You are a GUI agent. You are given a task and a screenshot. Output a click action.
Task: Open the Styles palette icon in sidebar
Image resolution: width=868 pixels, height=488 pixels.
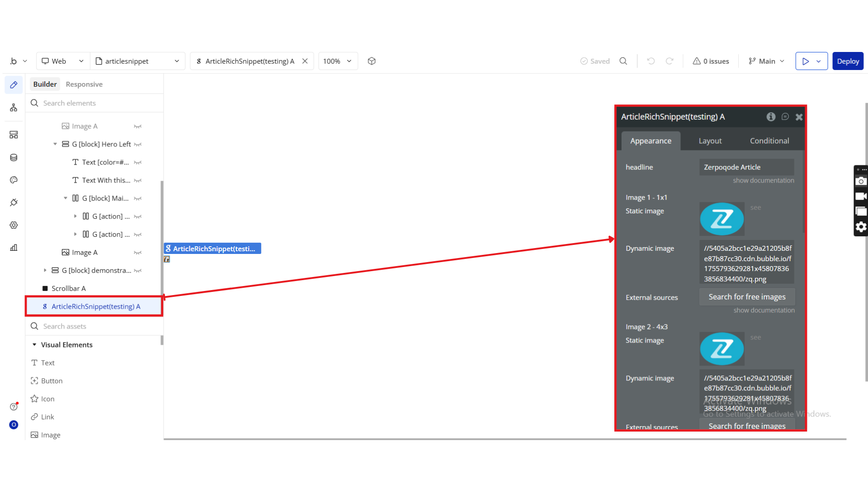[14, 180]
